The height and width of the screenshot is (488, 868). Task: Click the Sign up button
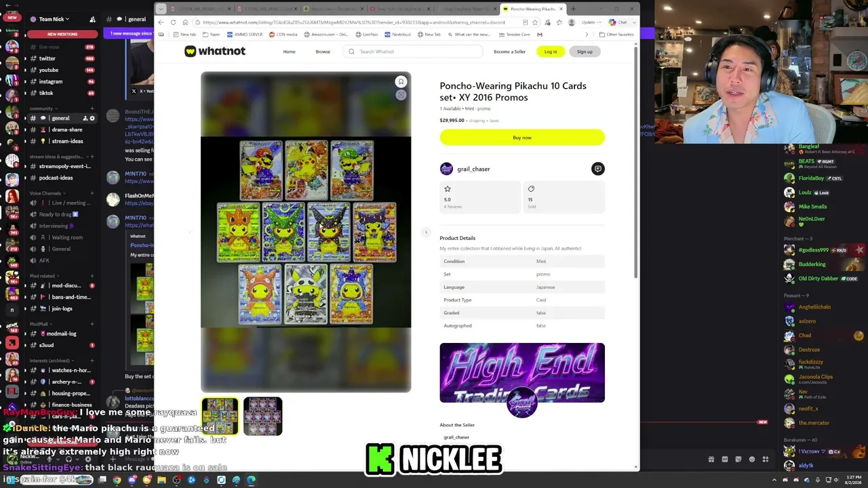click(x=585, y=52)
